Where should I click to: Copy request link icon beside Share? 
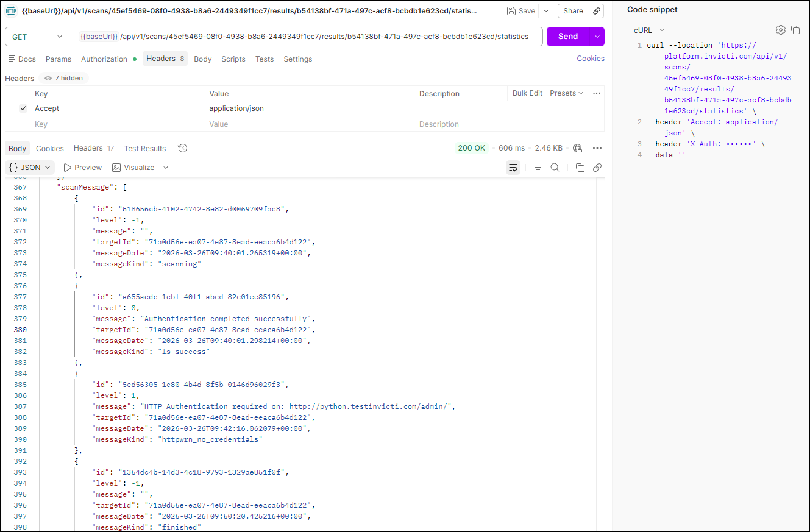597,11
